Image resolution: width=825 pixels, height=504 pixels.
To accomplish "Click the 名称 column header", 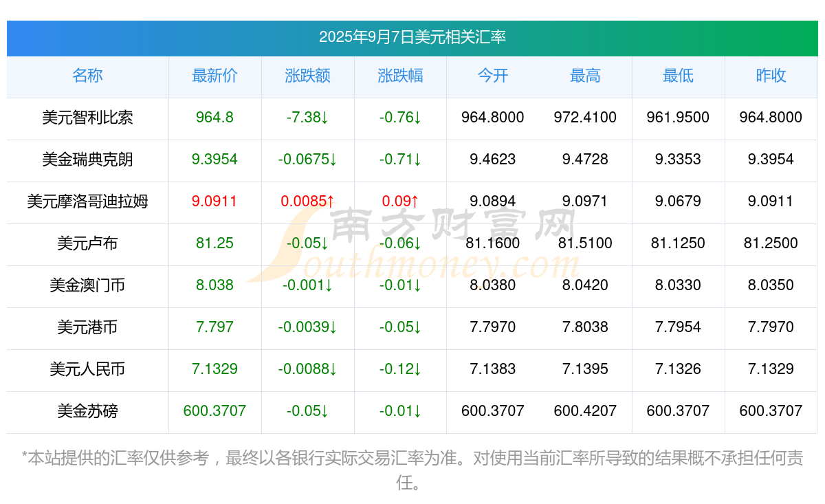I will (87, 76).
